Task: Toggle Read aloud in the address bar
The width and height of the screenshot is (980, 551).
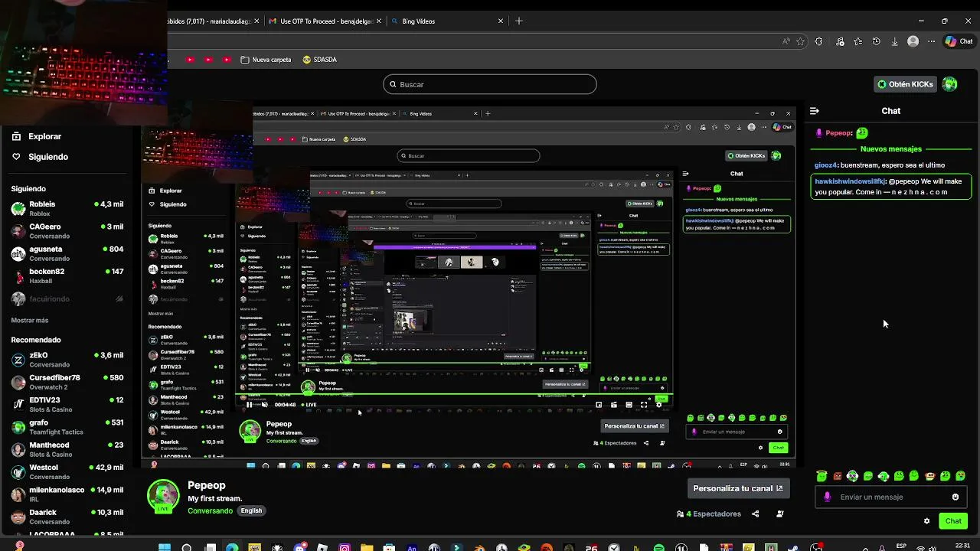Action: [786, 41]
